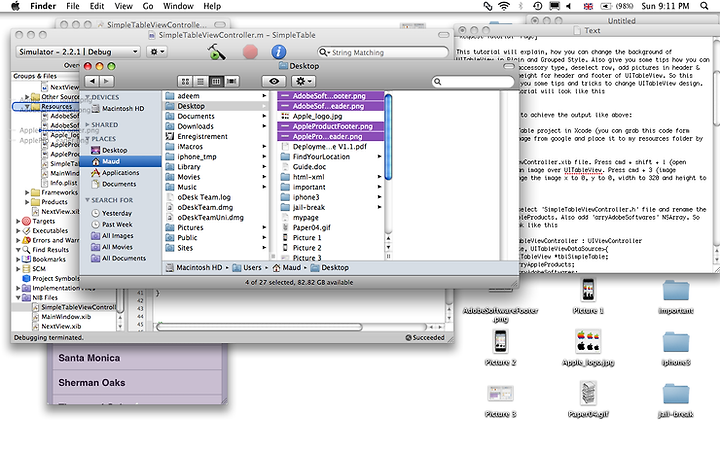Go back in the Finder window

tap(92, 81)
